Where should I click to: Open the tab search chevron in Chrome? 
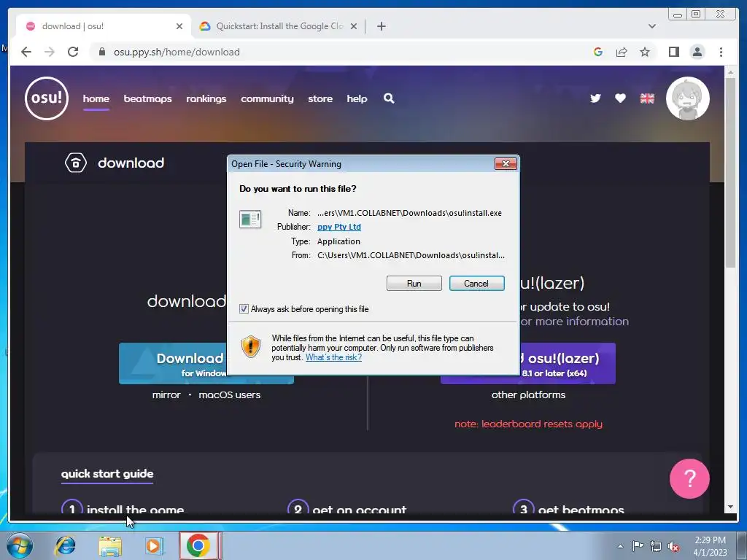click(x=651, y=26)
